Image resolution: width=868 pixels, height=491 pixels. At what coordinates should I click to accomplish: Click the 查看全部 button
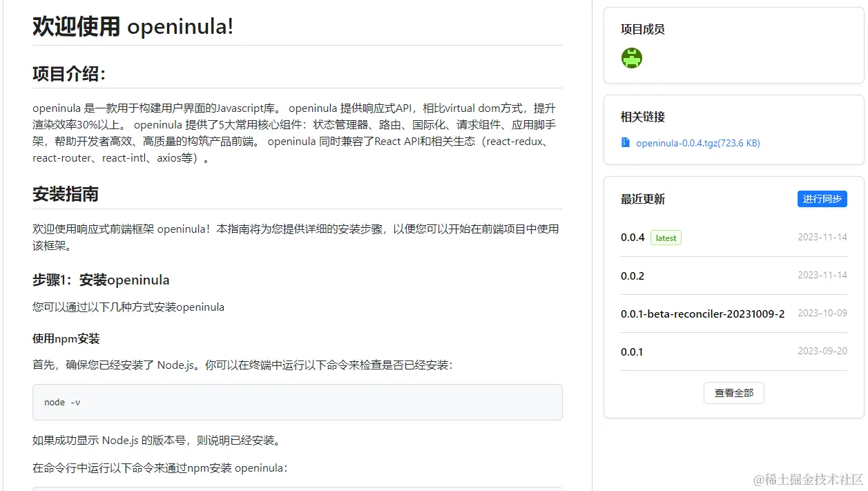tap(734, 392)
